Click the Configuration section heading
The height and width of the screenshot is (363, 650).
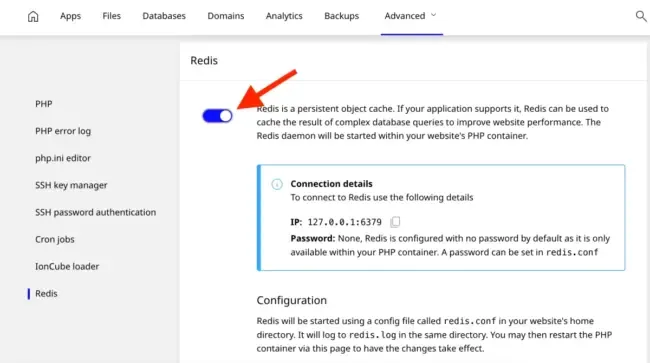(292, 300)
